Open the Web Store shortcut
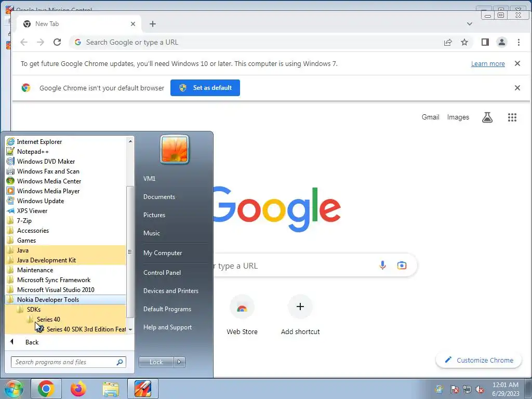This screenshot has width=532, height=399. [x=242, y=315]
